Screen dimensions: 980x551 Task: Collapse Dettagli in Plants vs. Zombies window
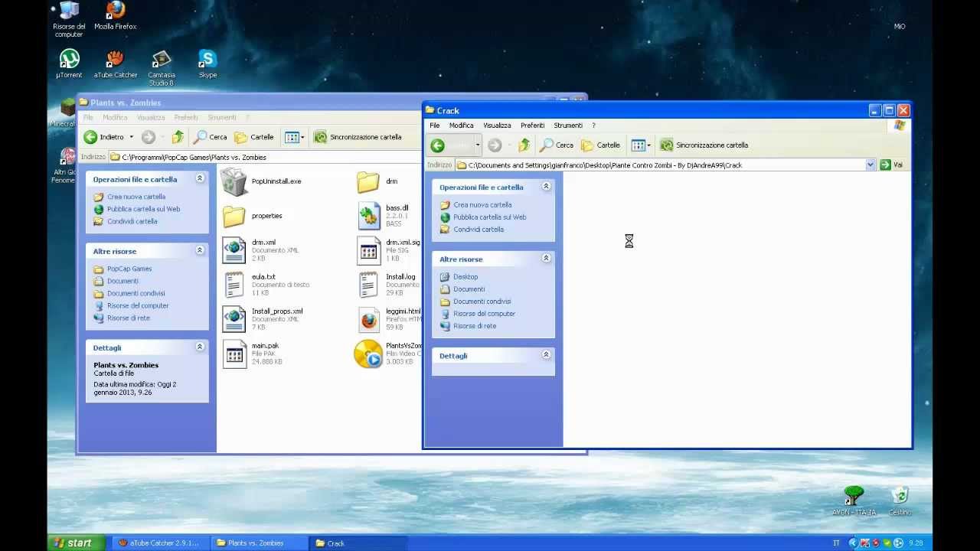(200, 347)
